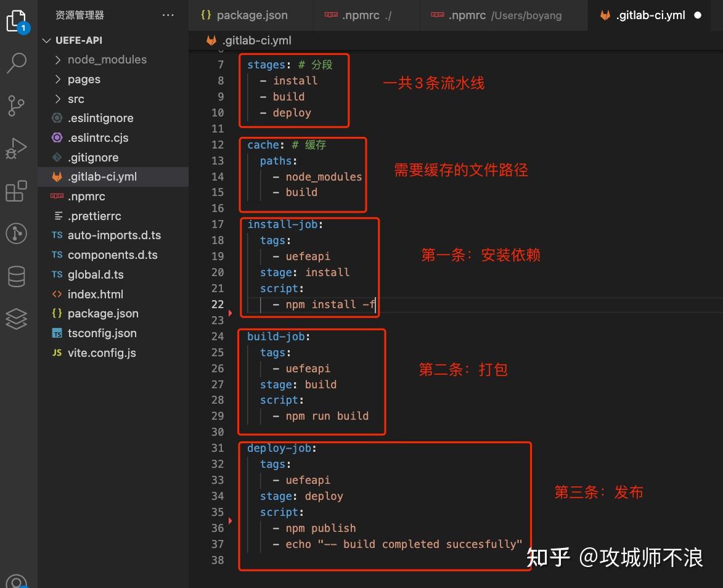
Task: Open the Explorer views more actions menu
Action: tap(168, 15)
